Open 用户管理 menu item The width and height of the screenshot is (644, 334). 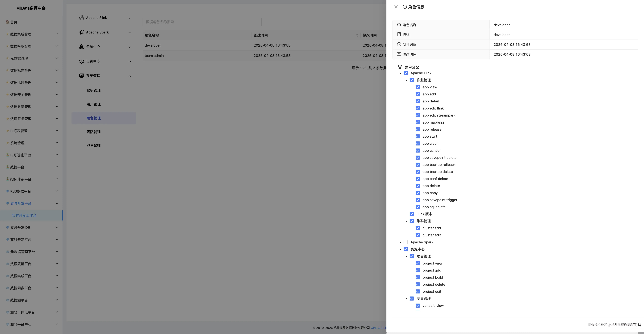94,104
